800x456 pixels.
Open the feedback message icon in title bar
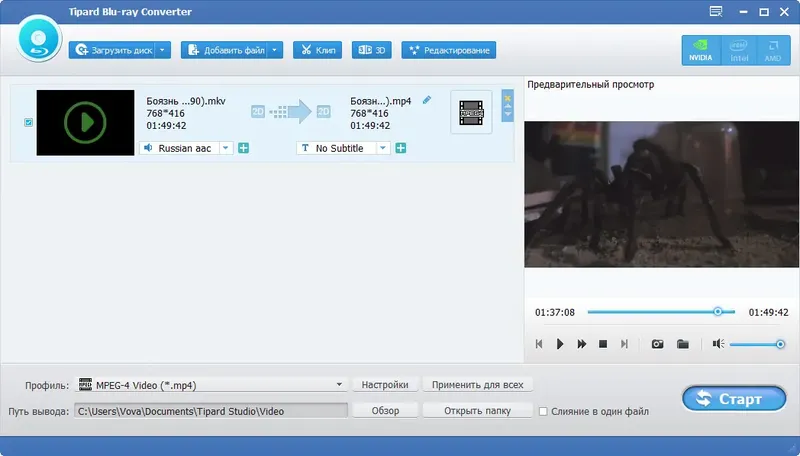716,11
